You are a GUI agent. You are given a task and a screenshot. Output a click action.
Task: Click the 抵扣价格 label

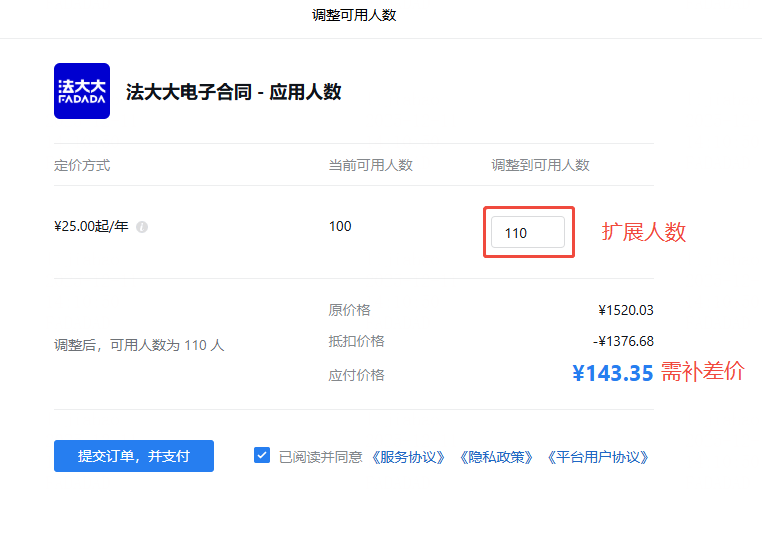tap(357, 341)
